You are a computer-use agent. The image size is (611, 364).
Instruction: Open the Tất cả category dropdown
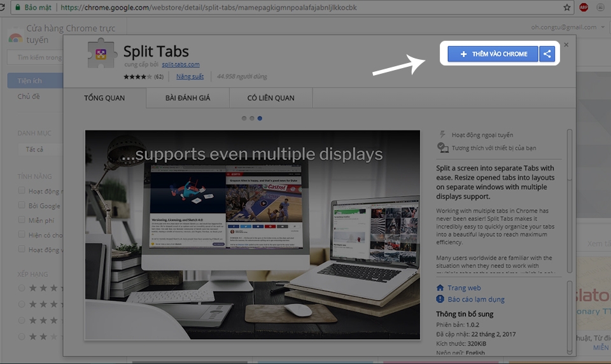41,150
